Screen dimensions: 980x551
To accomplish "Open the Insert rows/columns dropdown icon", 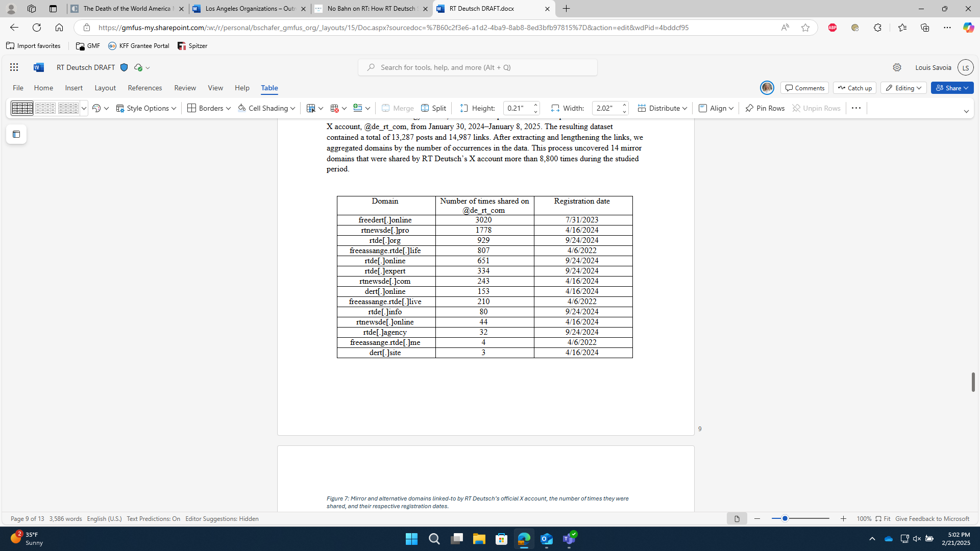I will pos(362,108).
